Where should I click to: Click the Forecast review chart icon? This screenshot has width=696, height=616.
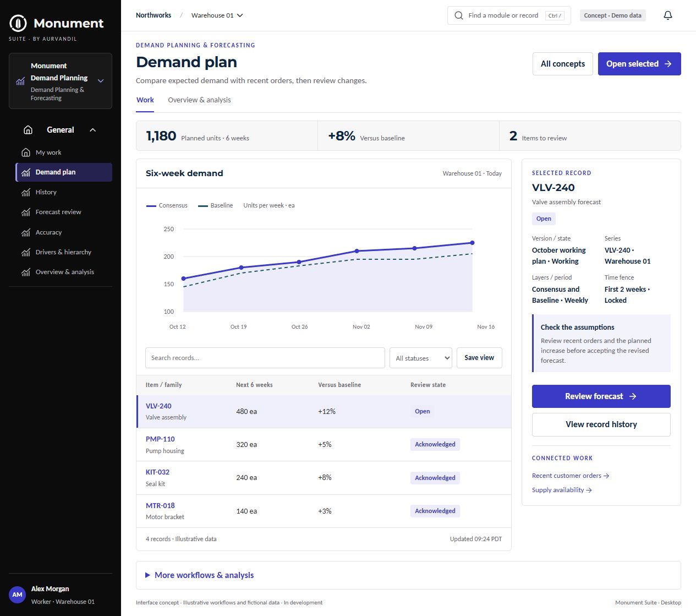(x=26, y=212)
